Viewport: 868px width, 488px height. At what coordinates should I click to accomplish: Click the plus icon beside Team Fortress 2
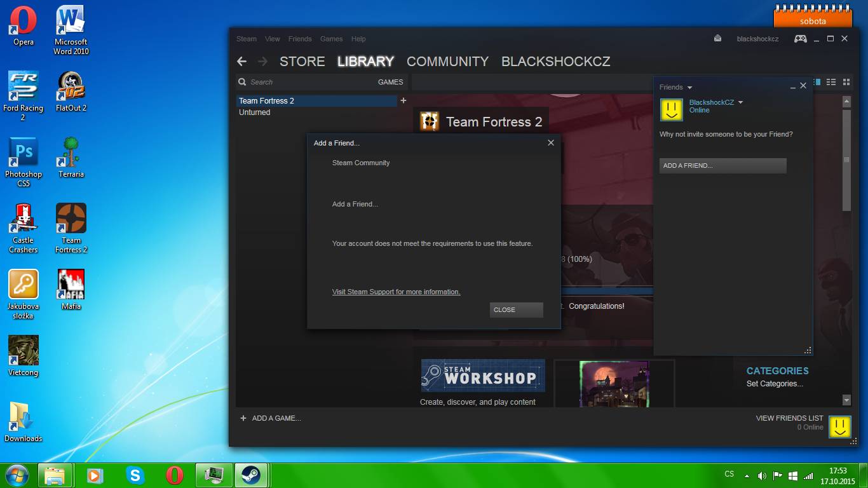(x=403, y=100)
